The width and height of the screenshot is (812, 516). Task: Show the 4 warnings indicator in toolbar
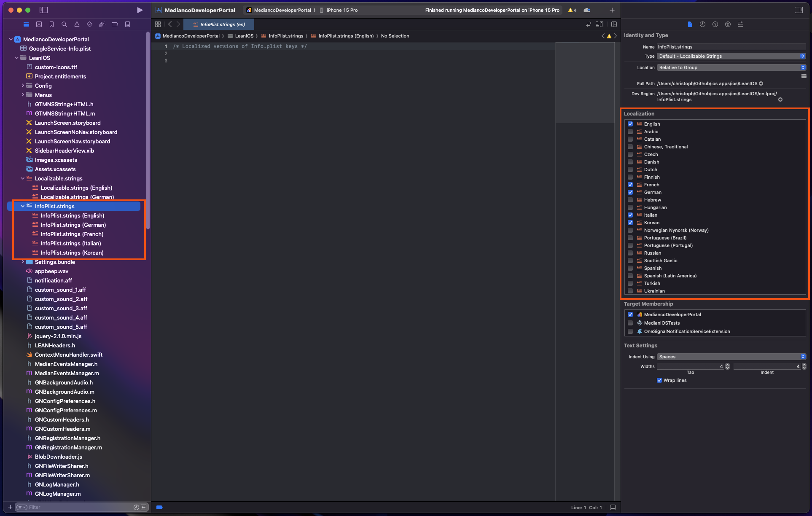(x=572, y=10)
